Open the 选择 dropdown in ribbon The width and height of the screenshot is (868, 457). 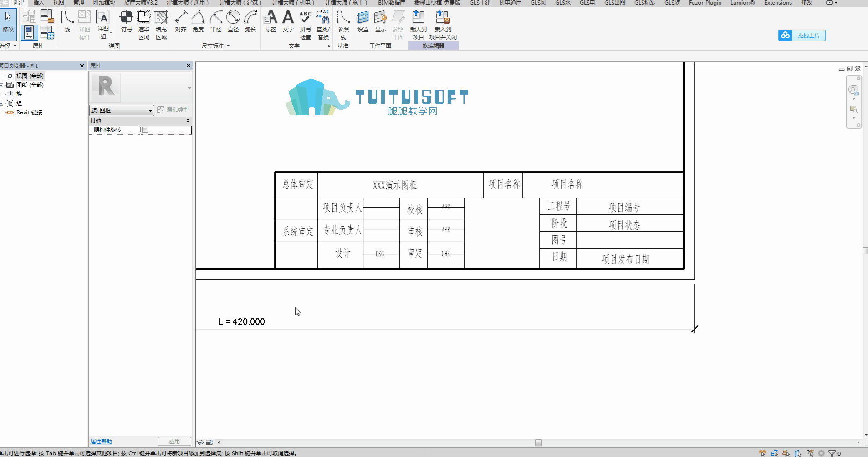coord(8,46)
